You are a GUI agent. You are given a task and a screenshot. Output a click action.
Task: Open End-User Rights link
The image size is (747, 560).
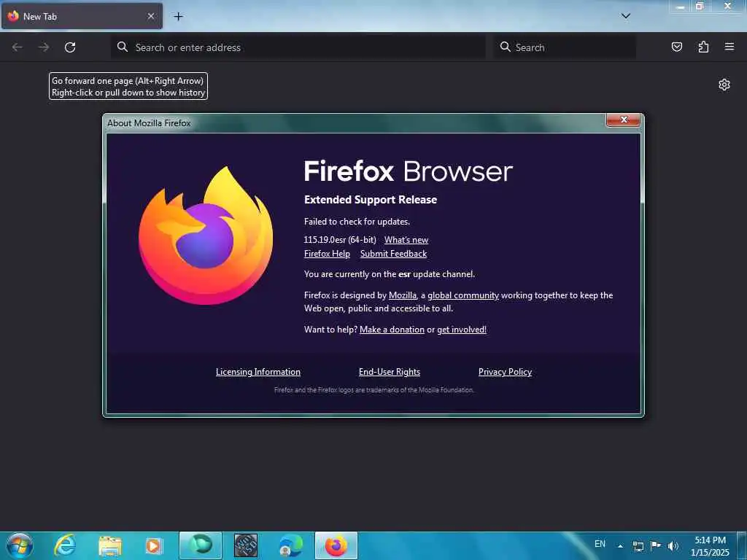[390, 372]
